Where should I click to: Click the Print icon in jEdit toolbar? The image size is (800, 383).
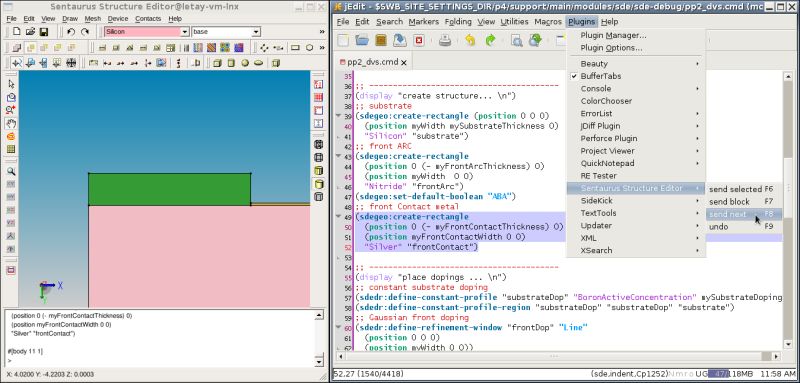tap(445, 40)
